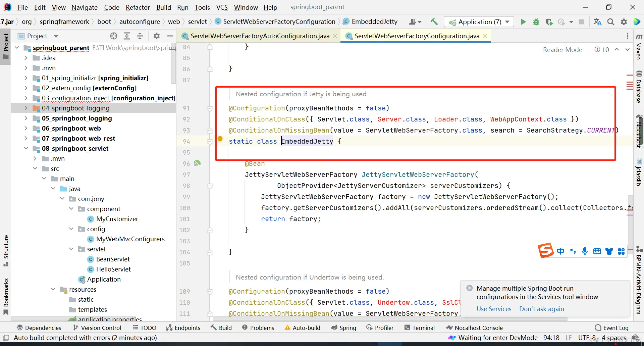This screenshot has height=346, width=644.
Task: Click EmbeddedJetty breadcrumb in navigation bar
Action: 370,22
